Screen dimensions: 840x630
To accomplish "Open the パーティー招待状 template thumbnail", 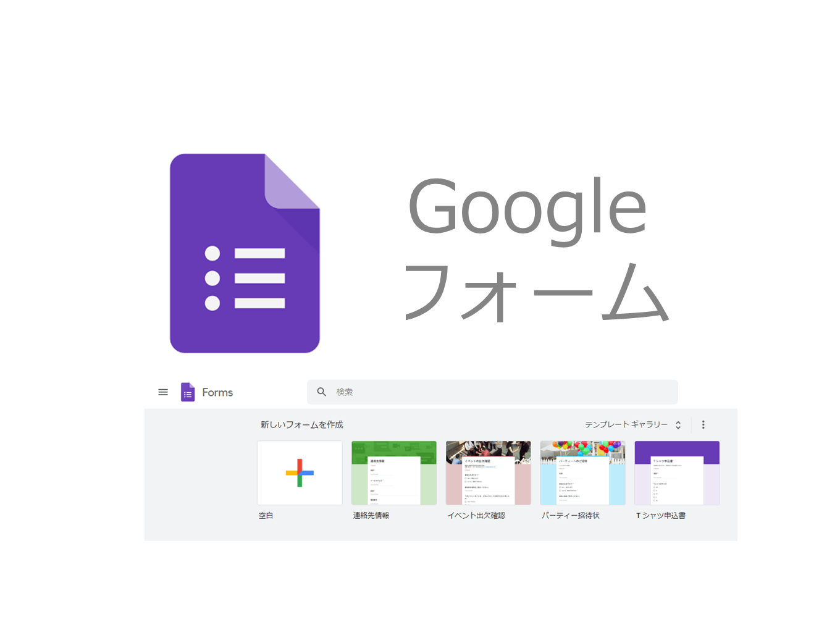I will click(582, 473).
